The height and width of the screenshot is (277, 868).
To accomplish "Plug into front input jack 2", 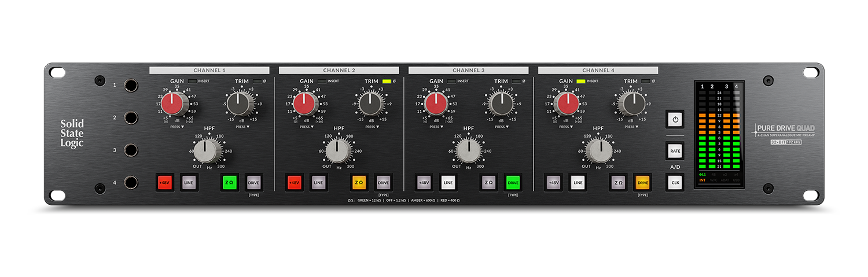I will pos(131,118).
